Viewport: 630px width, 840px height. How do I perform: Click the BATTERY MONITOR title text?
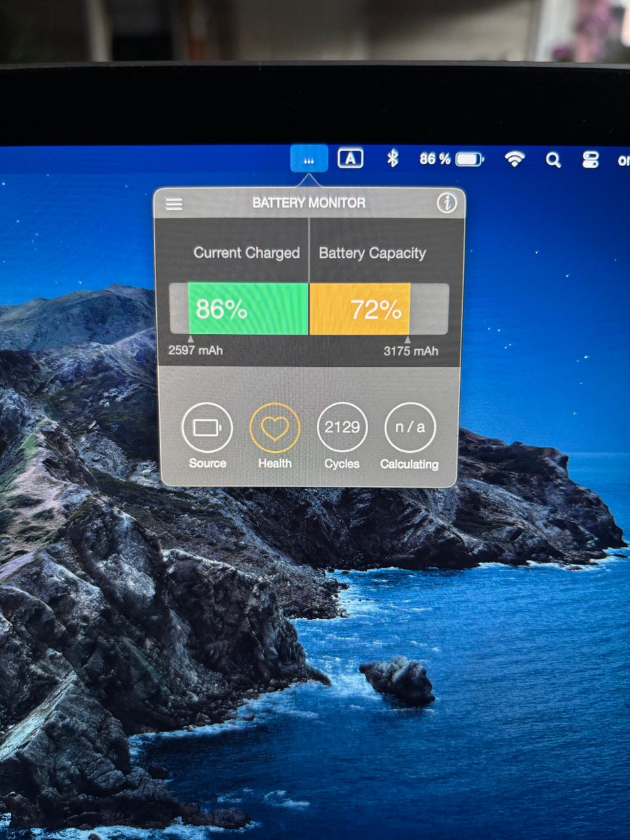pos(309,203)
